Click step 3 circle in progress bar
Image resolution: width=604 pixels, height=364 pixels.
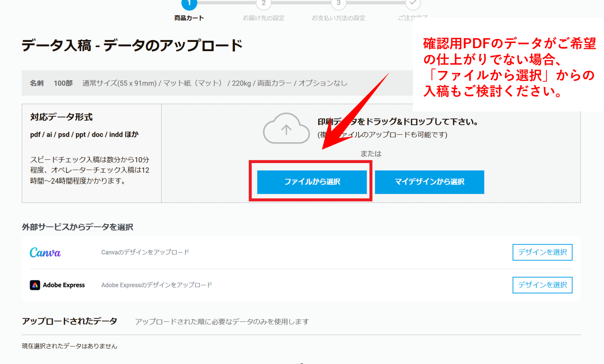click(x=338, y=4)
